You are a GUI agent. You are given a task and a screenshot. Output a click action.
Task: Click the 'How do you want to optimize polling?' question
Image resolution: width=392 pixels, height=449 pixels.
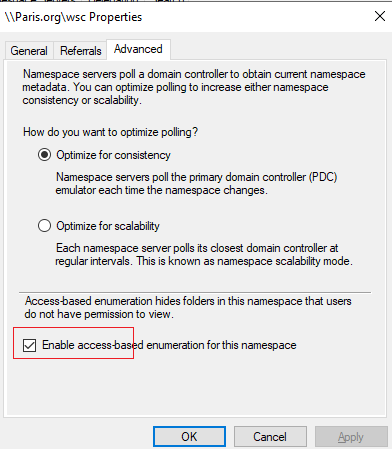110,132
